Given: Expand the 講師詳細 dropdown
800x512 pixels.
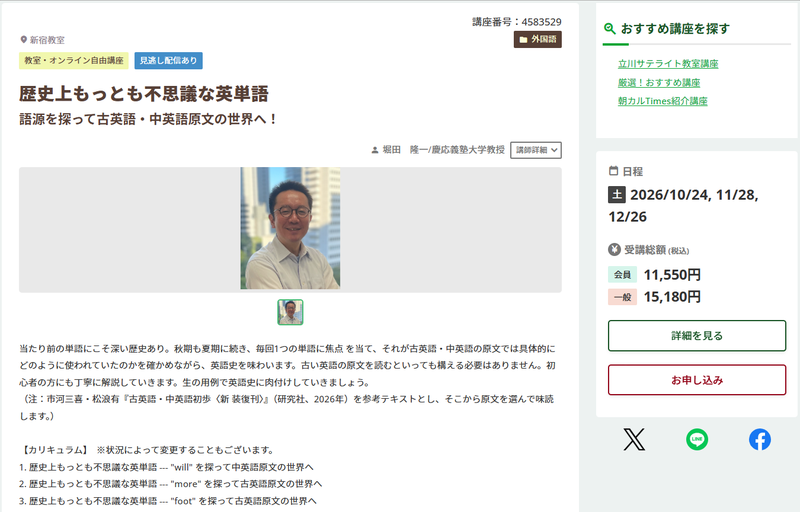Looking at the screenshot, I should (536, 150).
